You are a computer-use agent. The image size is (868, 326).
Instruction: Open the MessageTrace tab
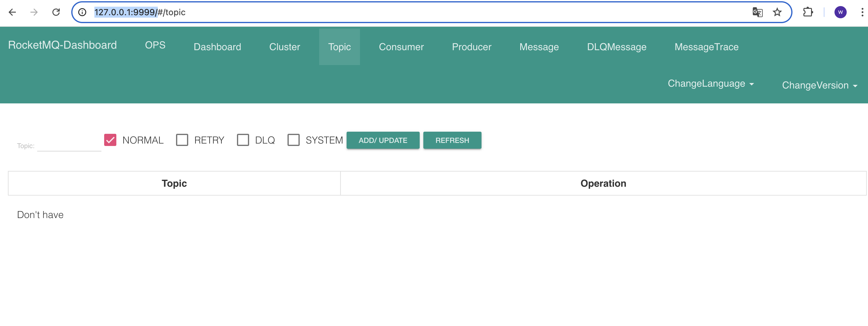(706, 47)
